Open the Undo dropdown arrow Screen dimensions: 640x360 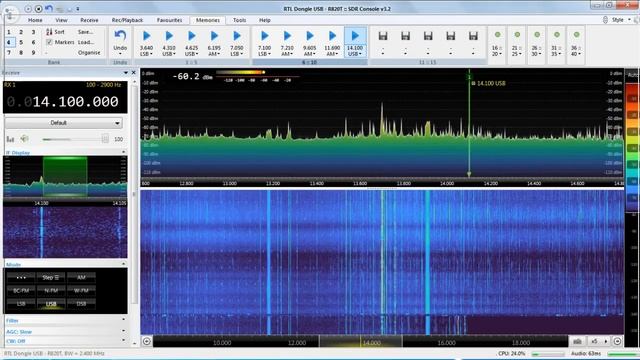pos(120,53)
